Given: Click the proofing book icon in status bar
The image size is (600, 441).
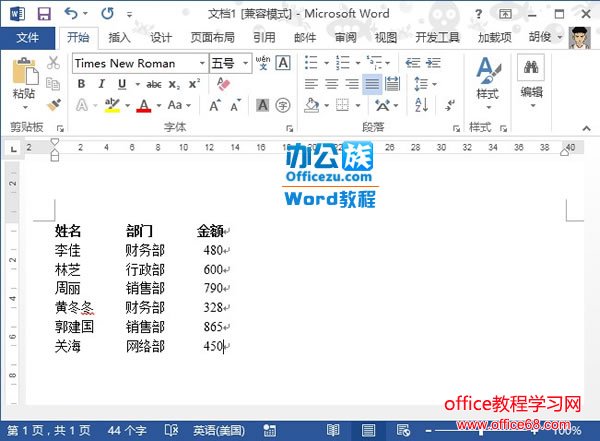Looking at the screenshot, I should click(171, 430).
